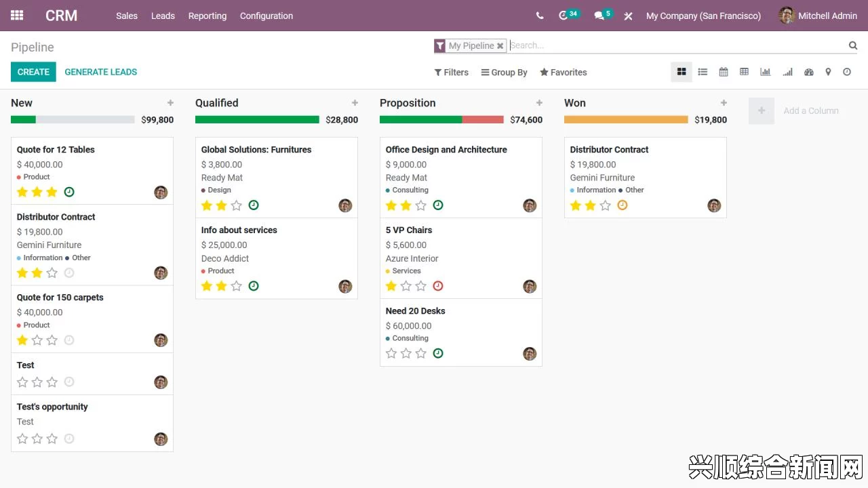The image size is (868, 488).
Task: Toggle first star on Need 20 Desks
Action: [391, 353]
